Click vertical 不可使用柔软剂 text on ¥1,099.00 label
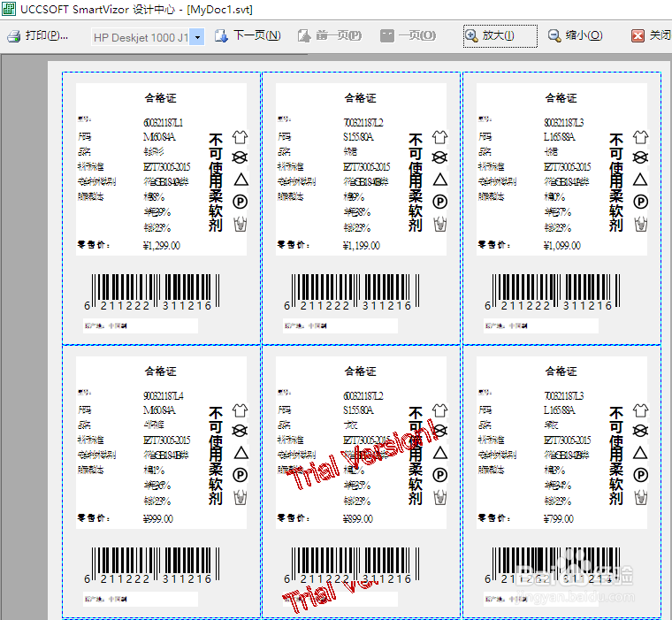672x620 pixels. click(x=616, y=183)
